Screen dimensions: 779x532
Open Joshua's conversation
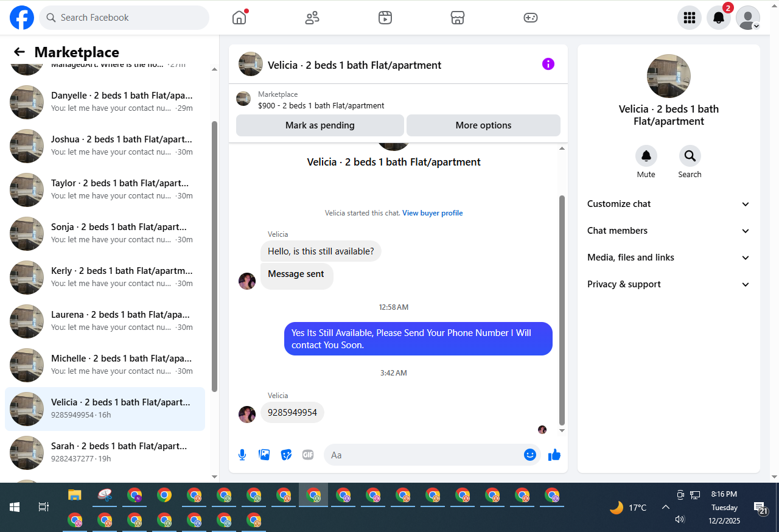105,145
